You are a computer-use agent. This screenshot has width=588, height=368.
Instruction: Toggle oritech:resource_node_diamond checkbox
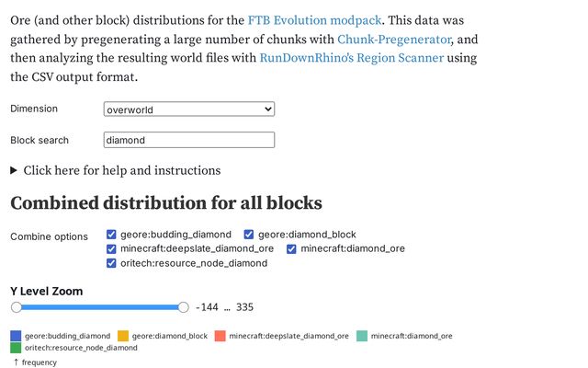[111, 263]
